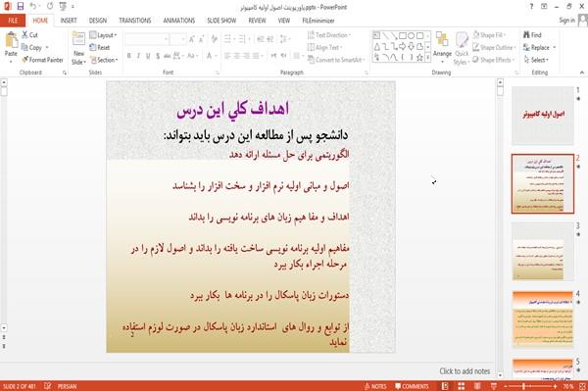Insert a New Slide

coord(78,49)
